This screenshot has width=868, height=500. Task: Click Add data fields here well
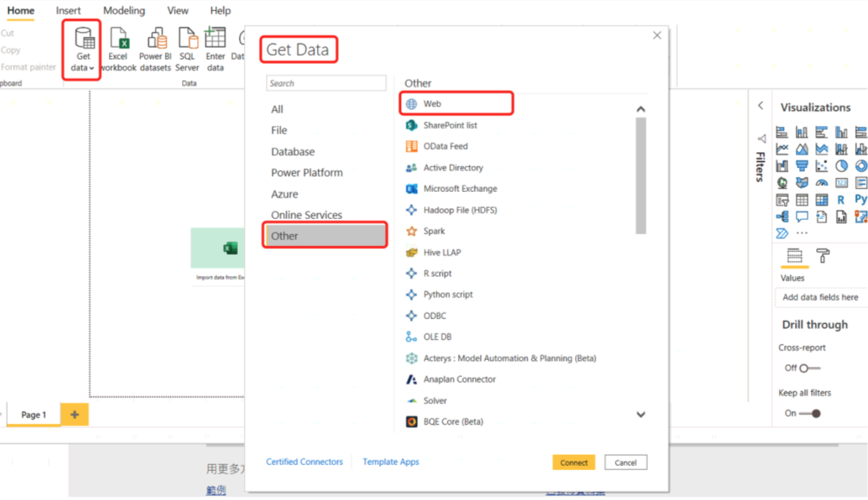click(821, 298)
